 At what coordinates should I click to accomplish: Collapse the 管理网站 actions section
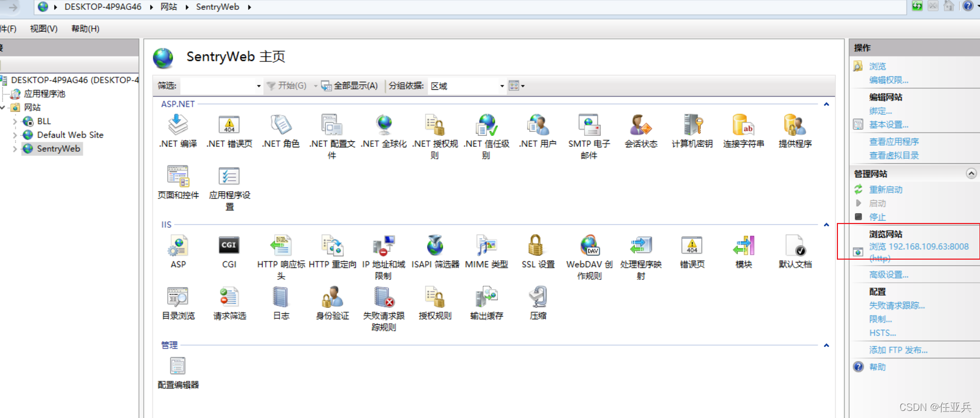pyautogui.click(x=971, y=173)
